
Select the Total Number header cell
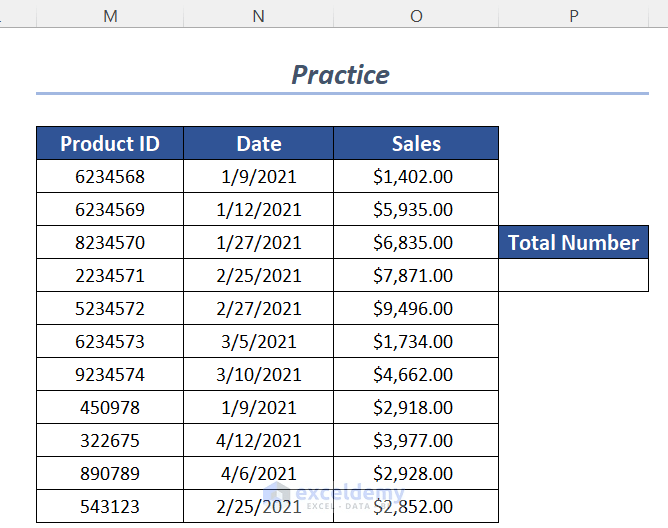point(573,242)
